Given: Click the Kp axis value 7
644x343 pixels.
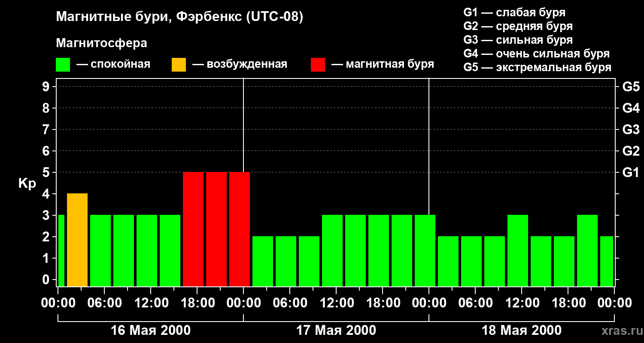Looking at the screenshot, I should tap(47, 129).
